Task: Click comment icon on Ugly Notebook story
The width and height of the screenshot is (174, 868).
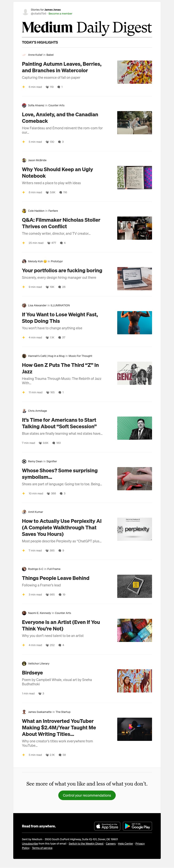Action: (x=61, y=192)
